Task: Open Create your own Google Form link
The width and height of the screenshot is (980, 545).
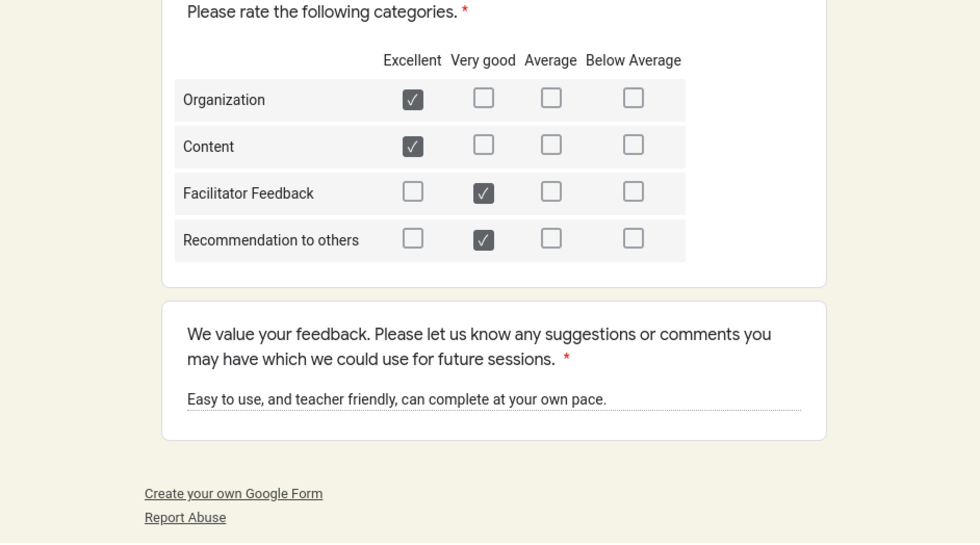Action: tap(234, 494)
